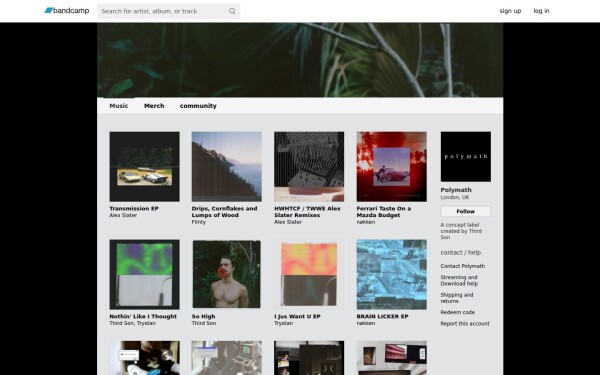Viewport: 600px width, 375px height.
Task: Open the sign up link
Action: click(510, 11)
